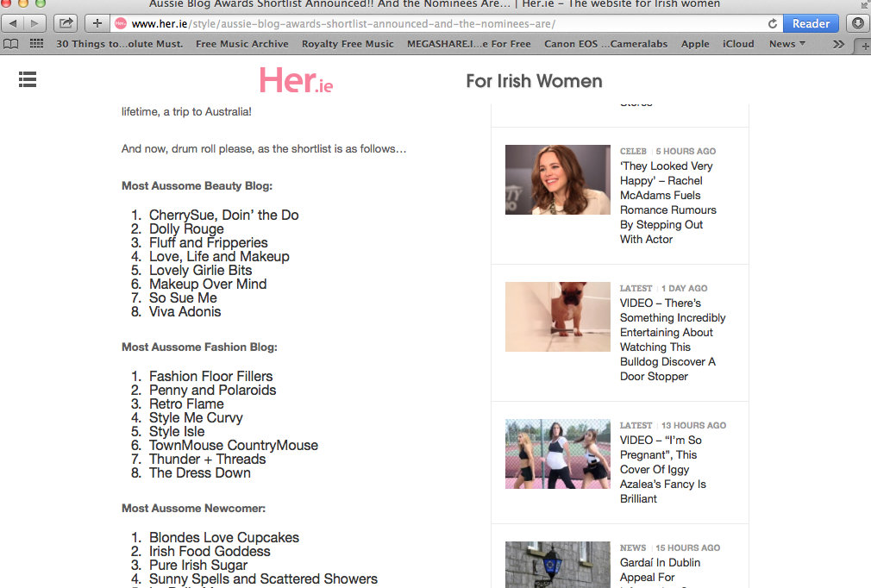The image size is (871, 588).
Task: Click 'Pure Irish Sugar' list entry
Action: point(198,566)
